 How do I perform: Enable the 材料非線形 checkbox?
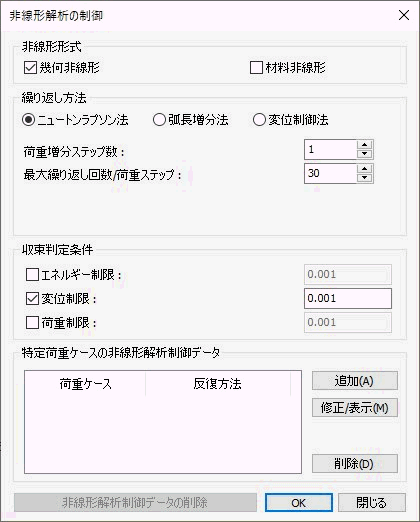pos(256,68)
